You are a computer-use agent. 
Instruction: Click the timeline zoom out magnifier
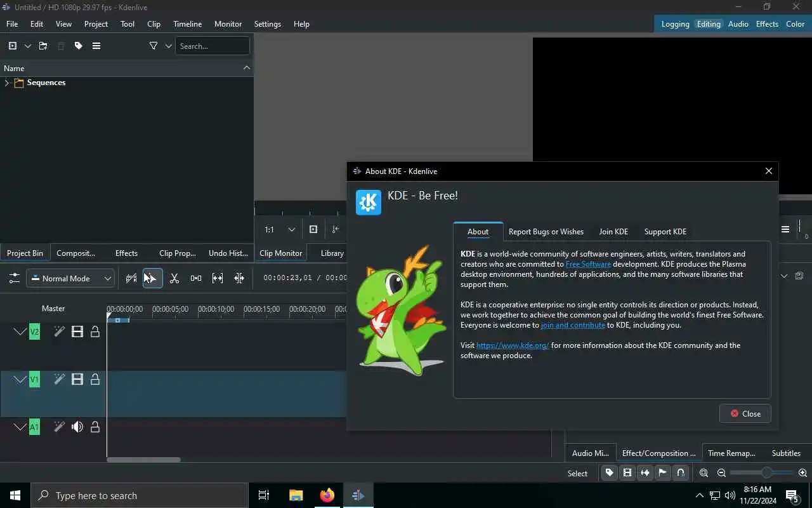[x=721, y=472]
